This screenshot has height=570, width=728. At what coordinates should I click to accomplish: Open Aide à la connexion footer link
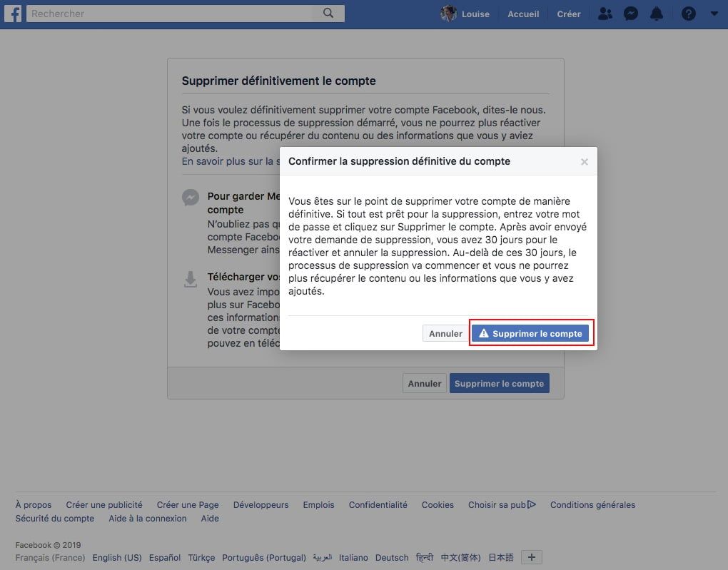[148, 518]
